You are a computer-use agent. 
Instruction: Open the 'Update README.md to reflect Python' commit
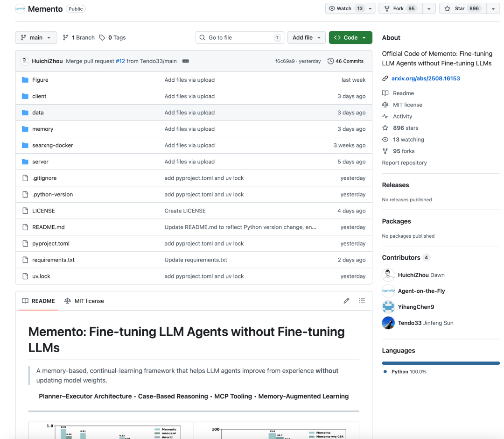click(240, 227)
